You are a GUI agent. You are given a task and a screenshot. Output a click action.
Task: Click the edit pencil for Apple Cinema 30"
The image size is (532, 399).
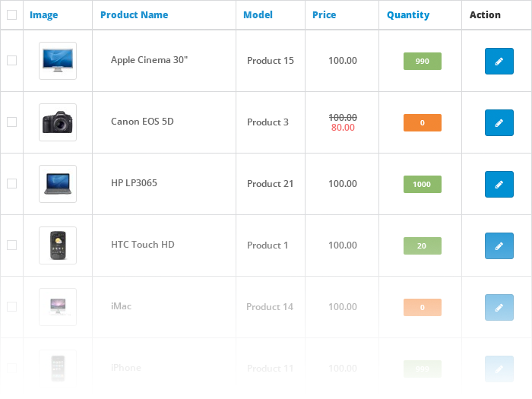[499, 61]
